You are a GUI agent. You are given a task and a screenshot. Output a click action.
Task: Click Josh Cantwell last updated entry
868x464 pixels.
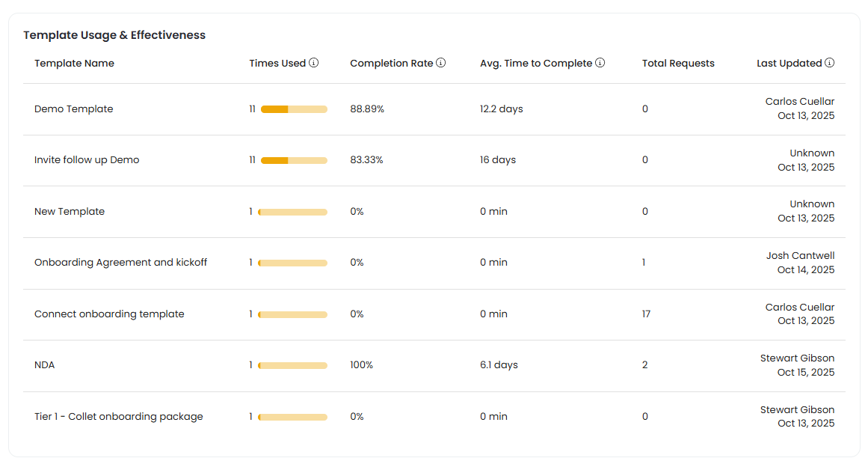coord(800,256)
